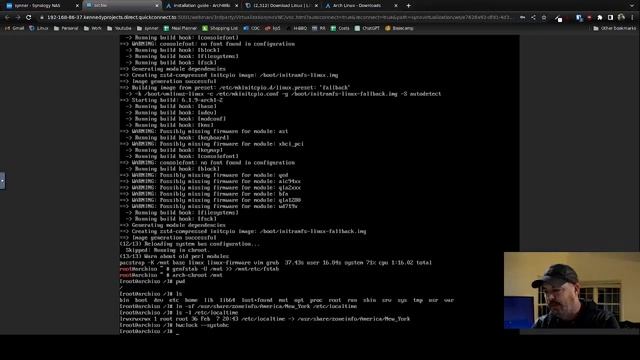This screenshot has width=640, height=360.
Task: Open a new browser tab
Action: coord(409,6)
